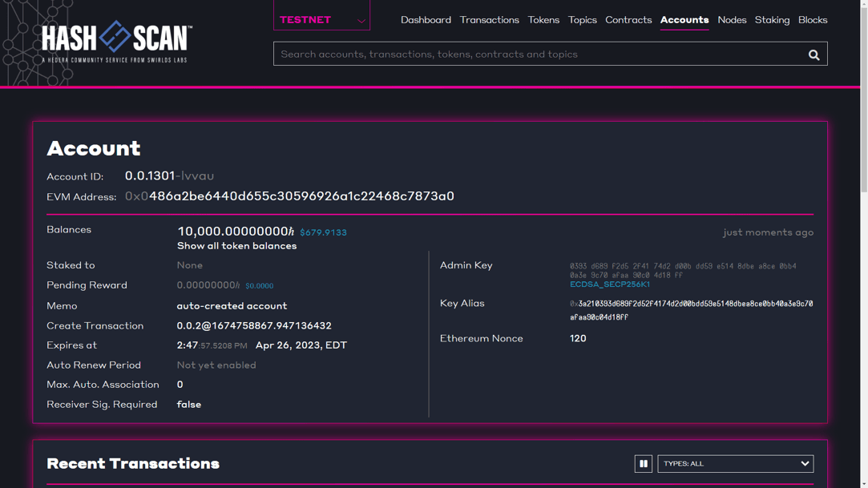Click Show all token balances
The width and height of the screenshot is (868, 488).
(236, 246)
